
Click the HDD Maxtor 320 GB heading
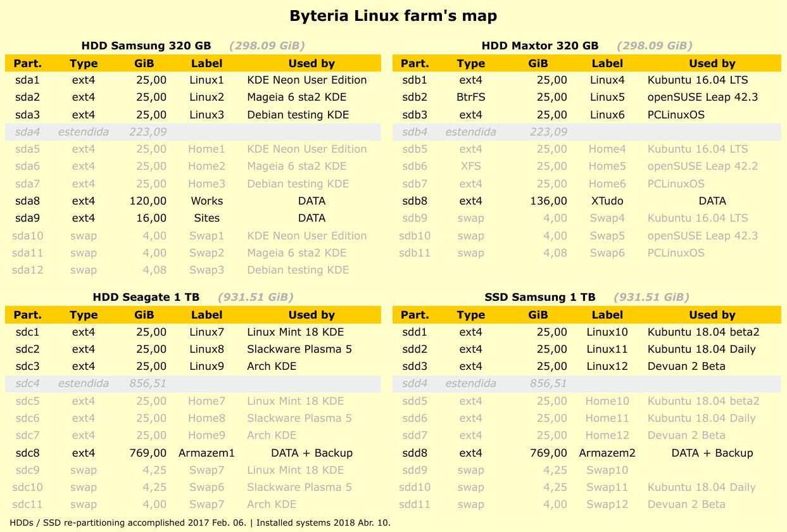click(x=539, y=46)
